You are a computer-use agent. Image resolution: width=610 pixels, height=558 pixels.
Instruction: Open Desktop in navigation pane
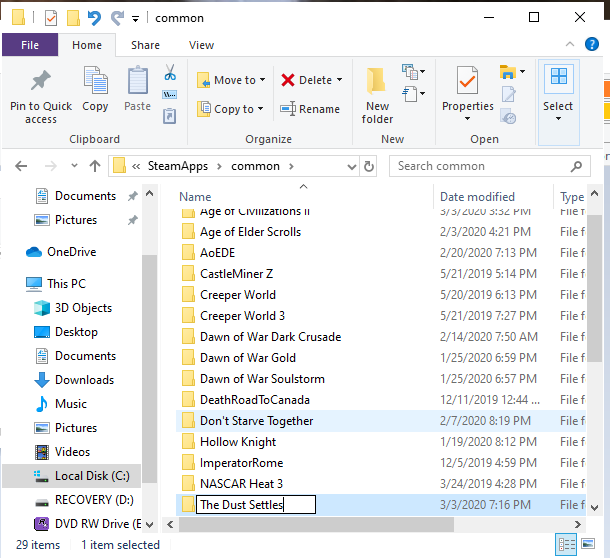66,332
